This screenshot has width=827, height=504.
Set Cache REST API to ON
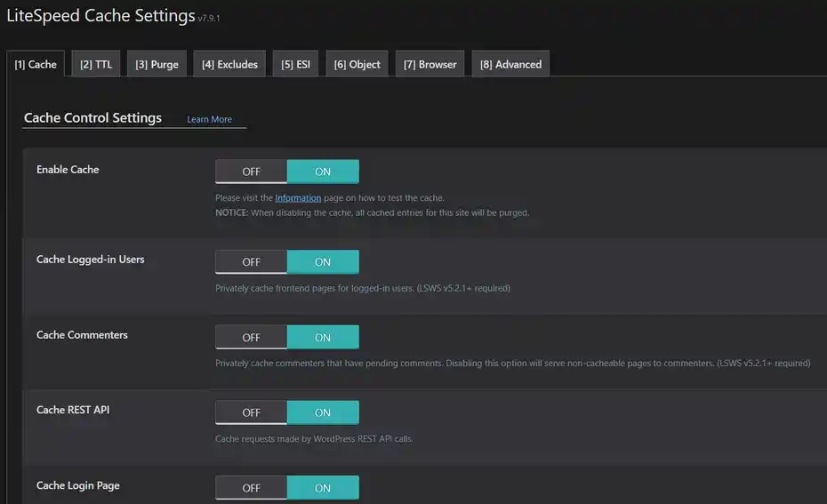[323, 412]
